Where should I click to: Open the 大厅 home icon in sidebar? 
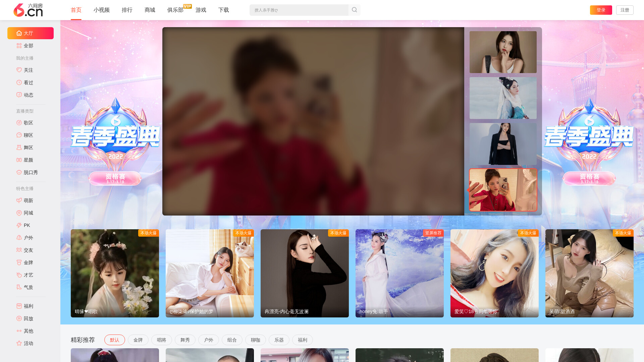19,33
